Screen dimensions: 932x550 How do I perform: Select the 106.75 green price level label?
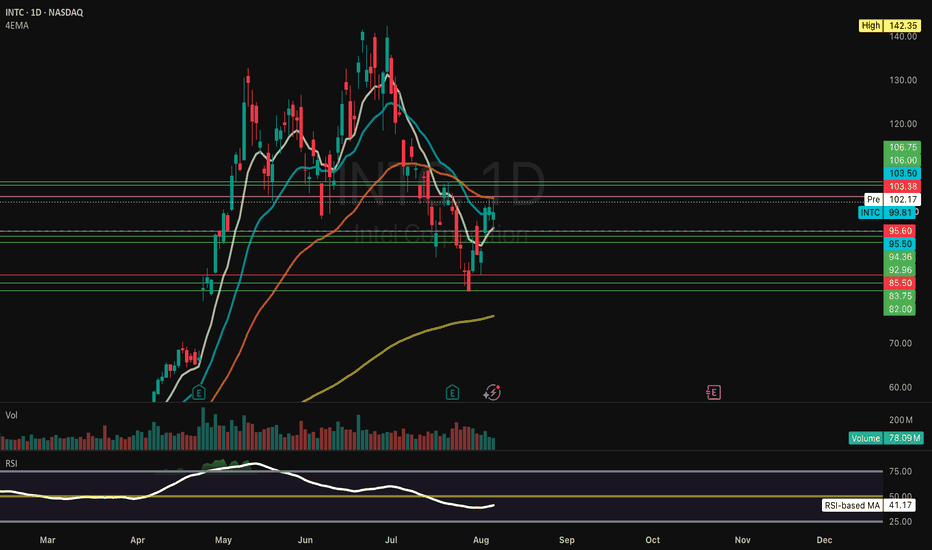click(x=902, y=147)
